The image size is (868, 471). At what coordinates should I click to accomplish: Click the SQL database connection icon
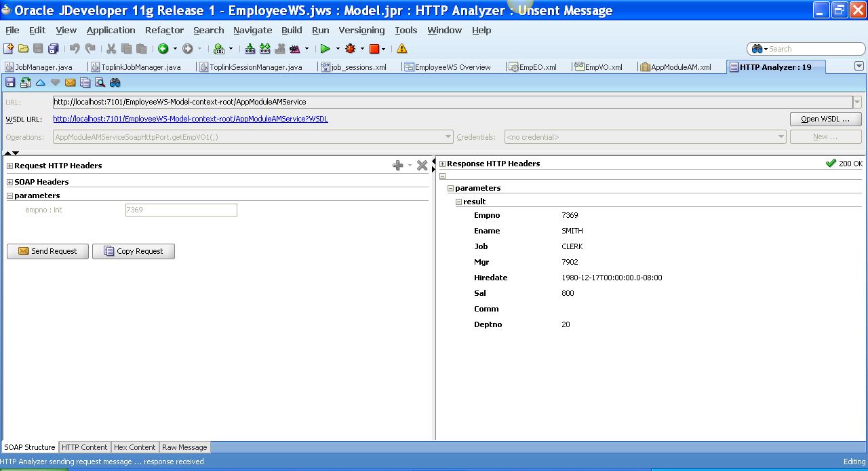[x=219, y=49]
